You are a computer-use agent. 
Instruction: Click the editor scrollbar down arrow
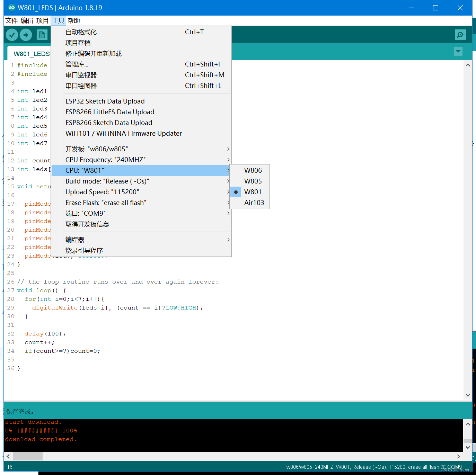coord(468,395)
